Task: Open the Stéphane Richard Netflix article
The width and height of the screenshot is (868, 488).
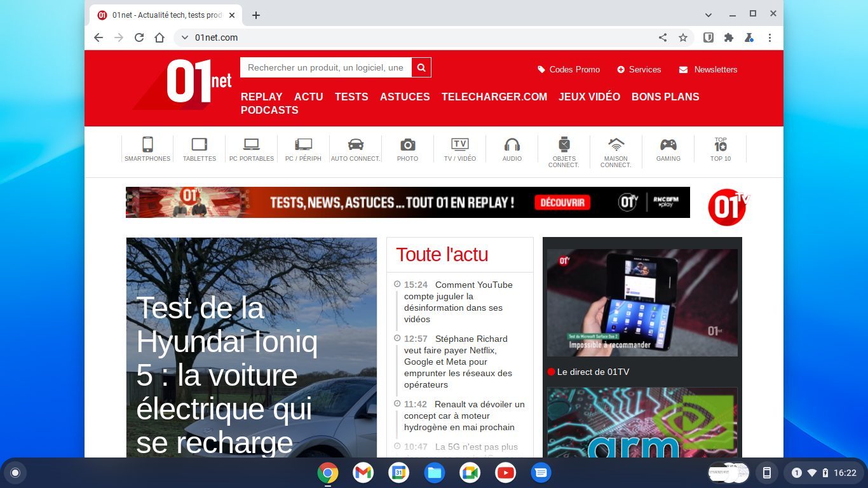Action: coord(458,362)
